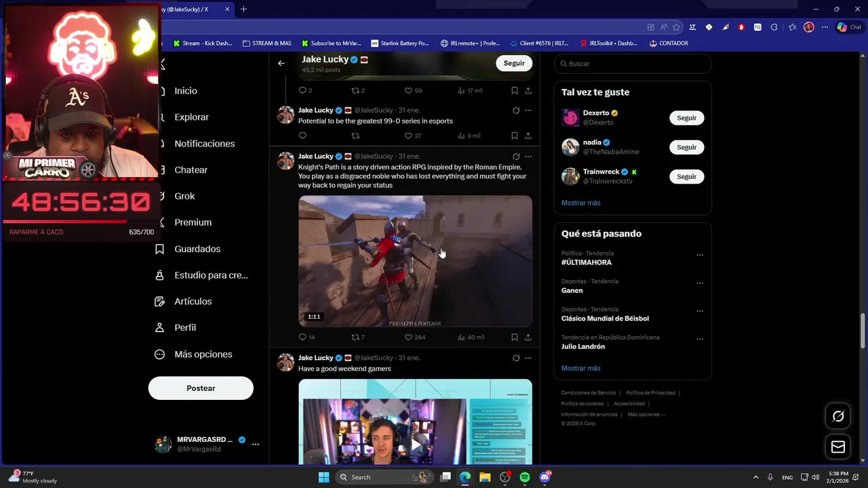This screenshot has height=488, width=868.
Task: Click the Postear button
Action: tap(201, 388)
